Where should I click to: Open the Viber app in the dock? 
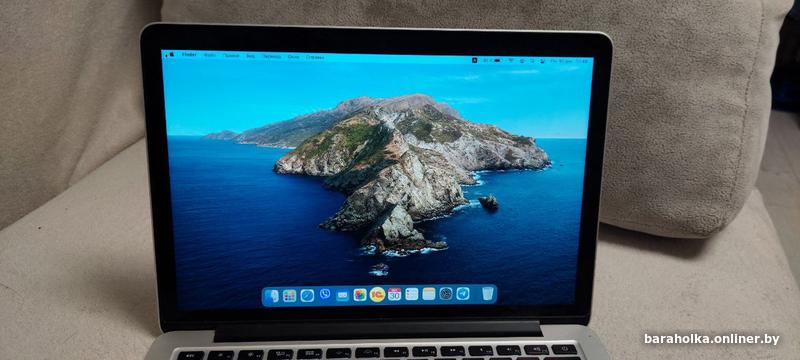tap(325, 294)
